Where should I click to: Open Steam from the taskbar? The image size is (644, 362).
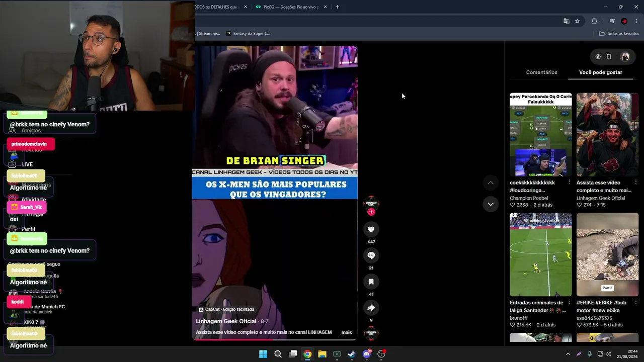point(352,354)
